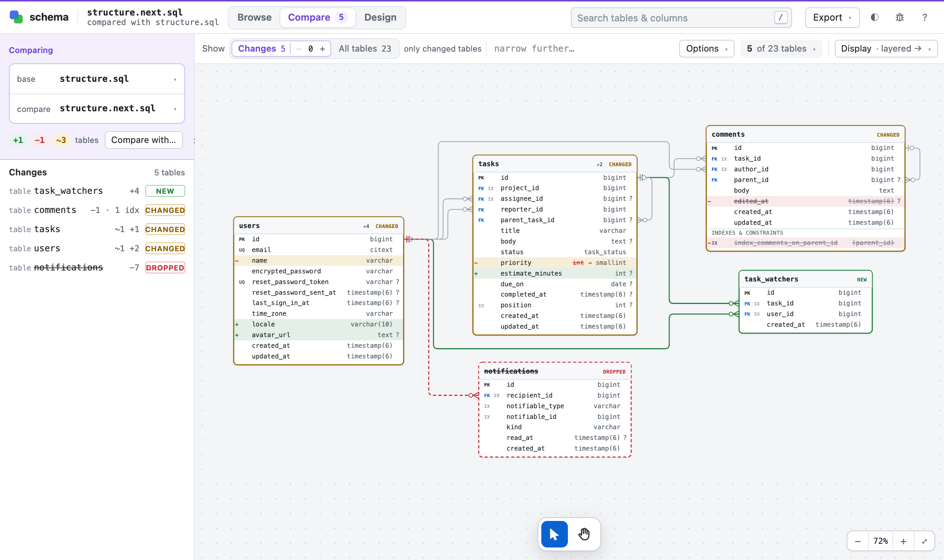The image size is (944, 560).
Task: Select tasks row in Changes list
Action: pos(97,230)
